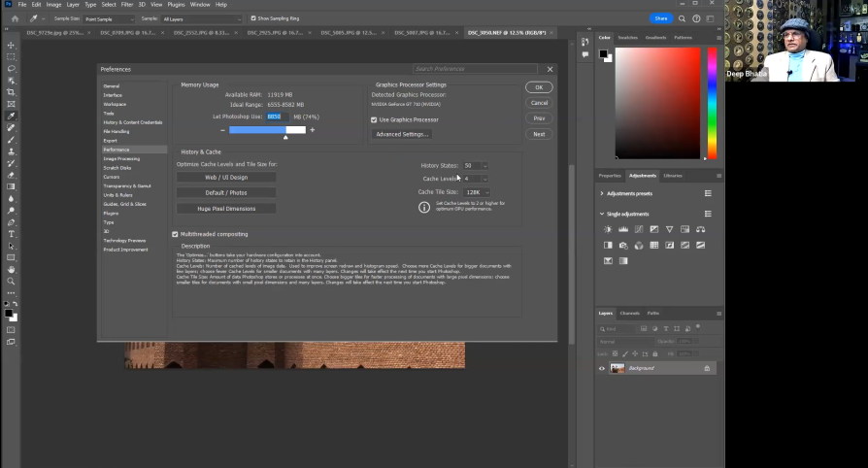Expand the Adjustments presets section

pyautogui.click(x=602, y=193)
